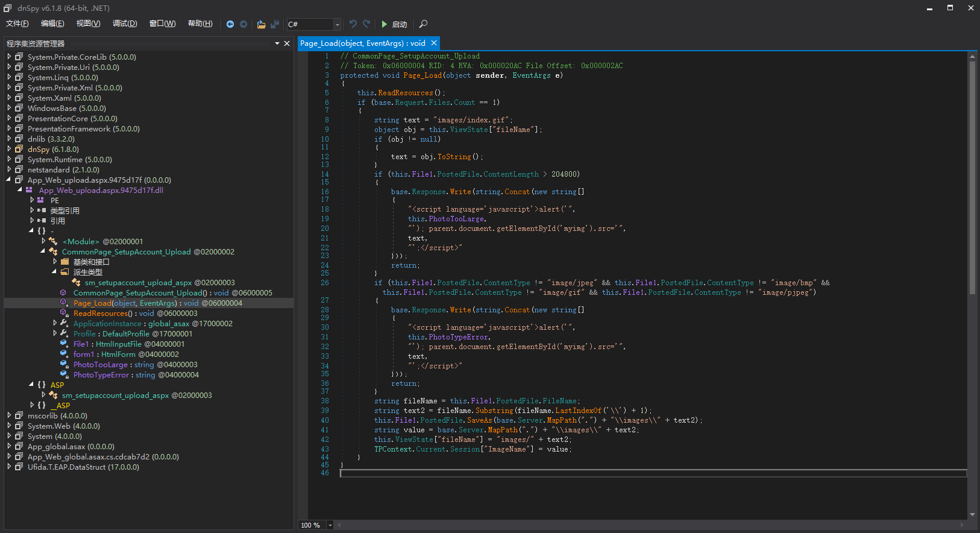Screen dimensions: 980x533
Task: Click the PhotoTooLarge reference in code
Action: tap(456, 219)
